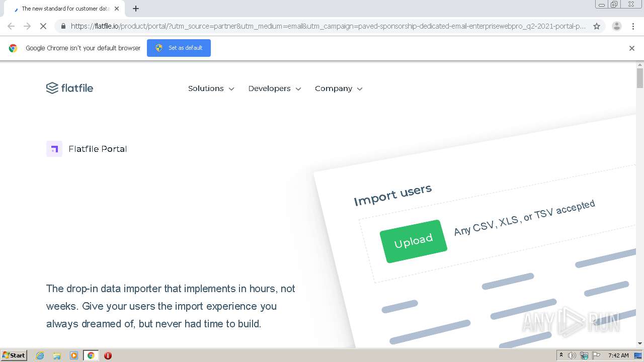Expand the Solutions menu
The height and width of the screenshot is (362, 644).
[x=211, y=88]
